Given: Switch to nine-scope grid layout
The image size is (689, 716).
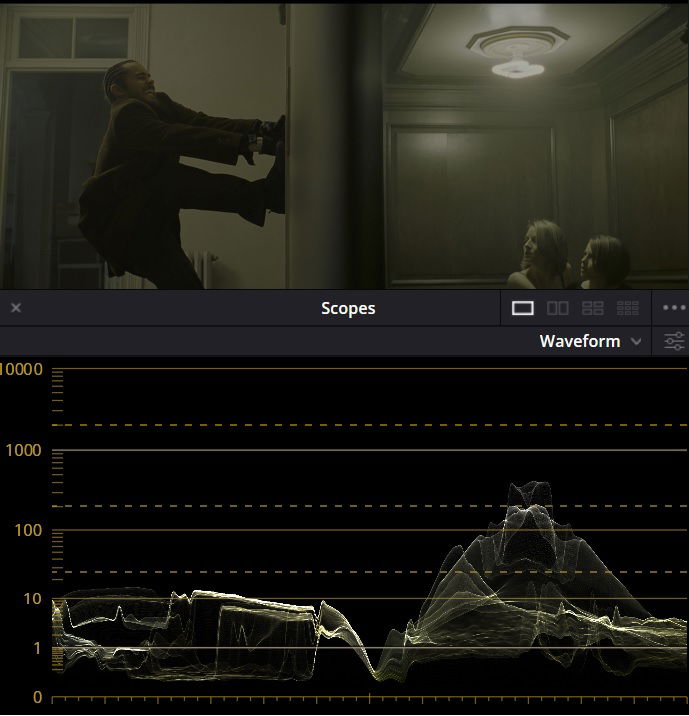Looking at the screenshot, I should tap(628, 308).
